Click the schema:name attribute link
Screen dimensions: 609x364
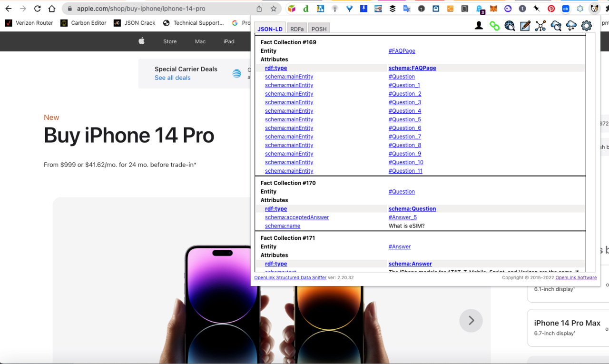pos(283,226)
